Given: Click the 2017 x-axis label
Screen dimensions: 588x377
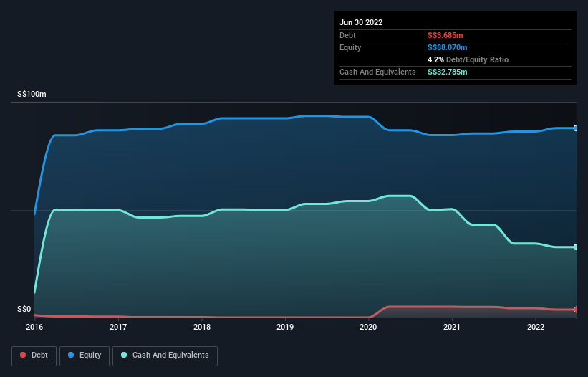Looking at the screenshot, I should click(x=118, y=327).
